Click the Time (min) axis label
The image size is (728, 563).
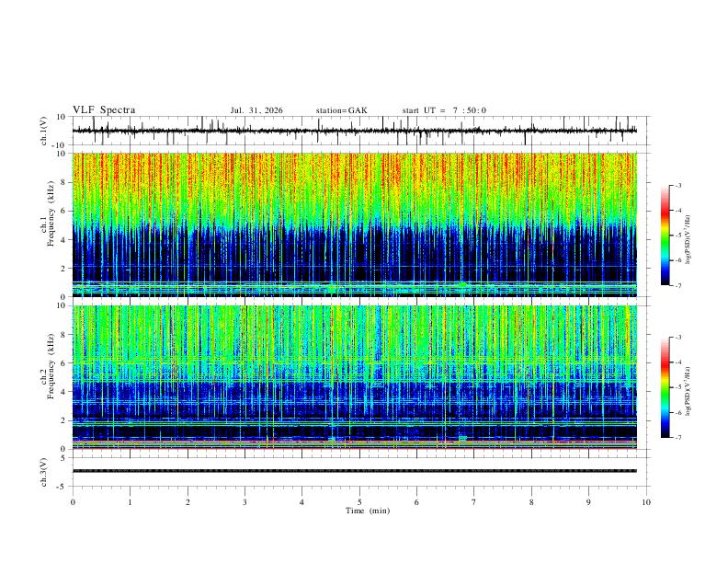click(368, 511)
